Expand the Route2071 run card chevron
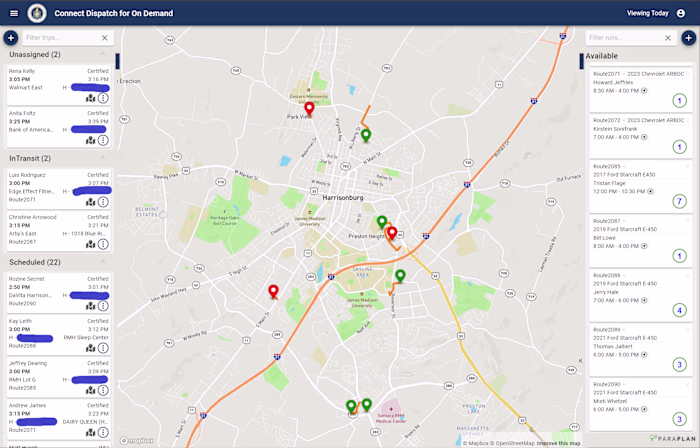The height and width of the screenshot is (448, 700). pyautogui.click(x=688, y=74)
